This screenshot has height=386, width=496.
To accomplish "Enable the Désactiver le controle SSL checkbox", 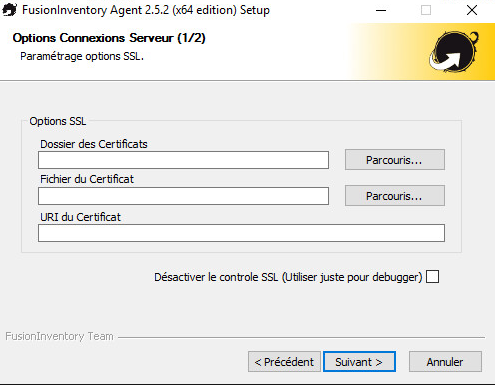I will [432, 277].
